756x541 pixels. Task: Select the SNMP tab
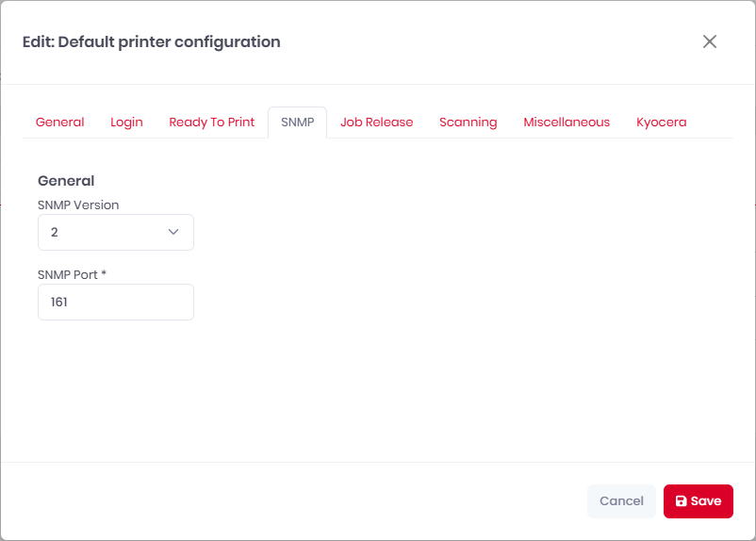[297, 123]
